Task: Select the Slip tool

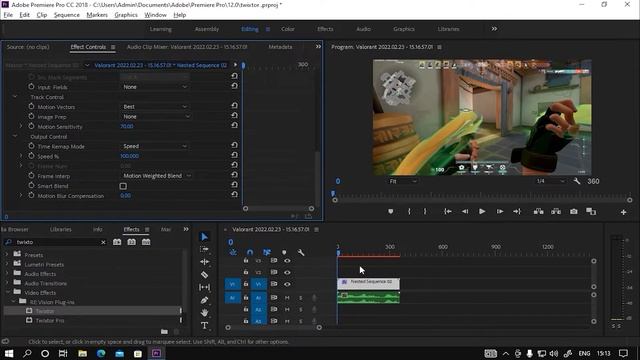Action: [204, 287]
